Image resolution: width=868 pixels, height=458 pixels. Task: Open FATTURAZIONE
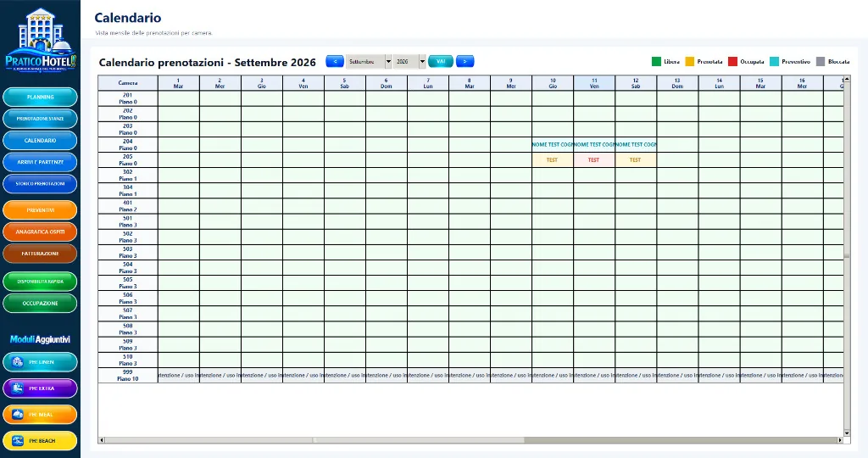point(41,253)
